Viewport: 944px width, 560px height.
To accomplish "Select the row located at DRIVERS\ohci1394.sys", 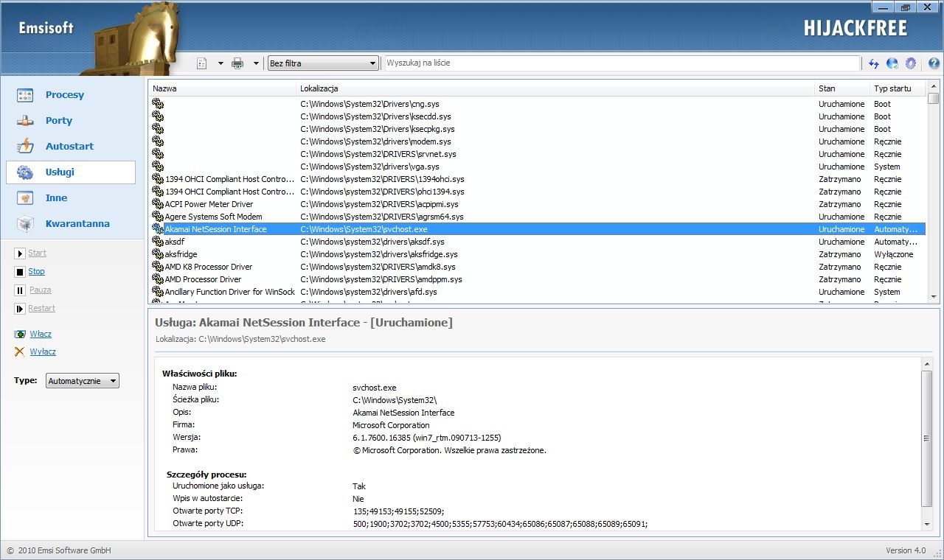I will (x=538, y=192).
